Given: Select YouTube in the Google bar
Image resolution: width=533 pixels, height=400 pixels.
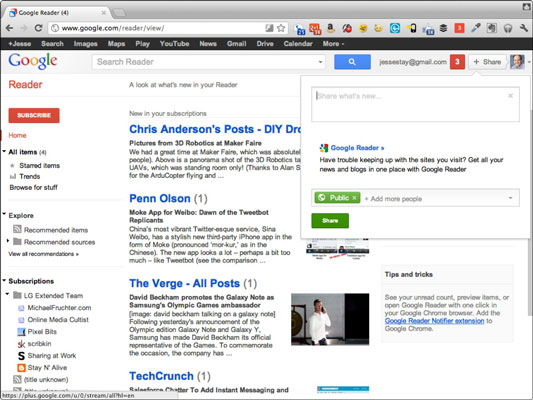Looking at the screenshot, I should pyautogui.click(x=174, y=44).
